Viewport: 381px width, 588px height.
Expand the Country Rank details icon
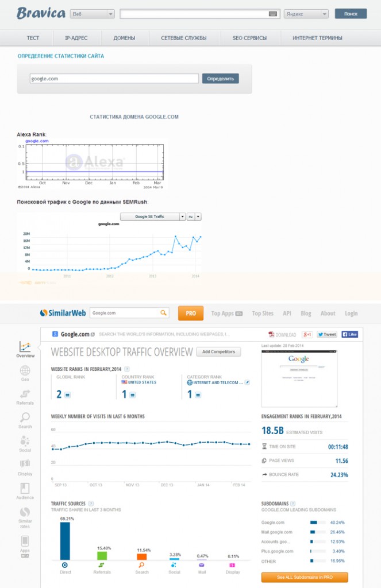133,395
